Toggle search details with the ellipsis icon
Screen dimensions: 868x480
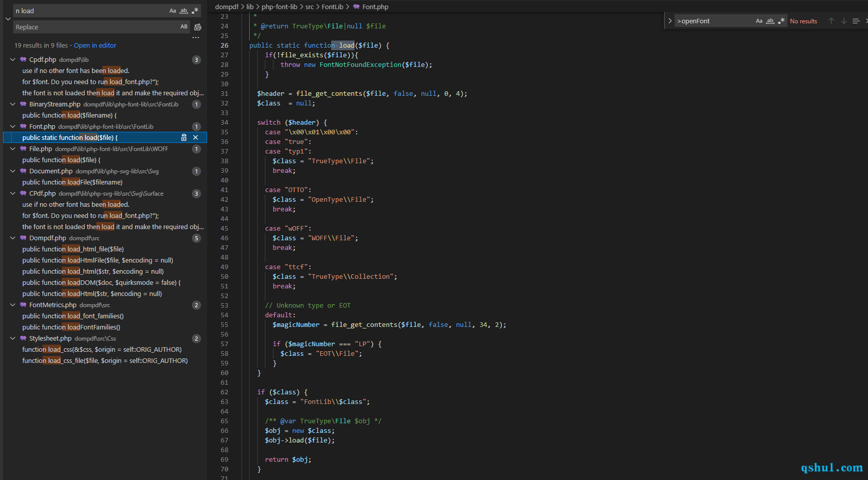pyautogui.click(x=196, y=38)
